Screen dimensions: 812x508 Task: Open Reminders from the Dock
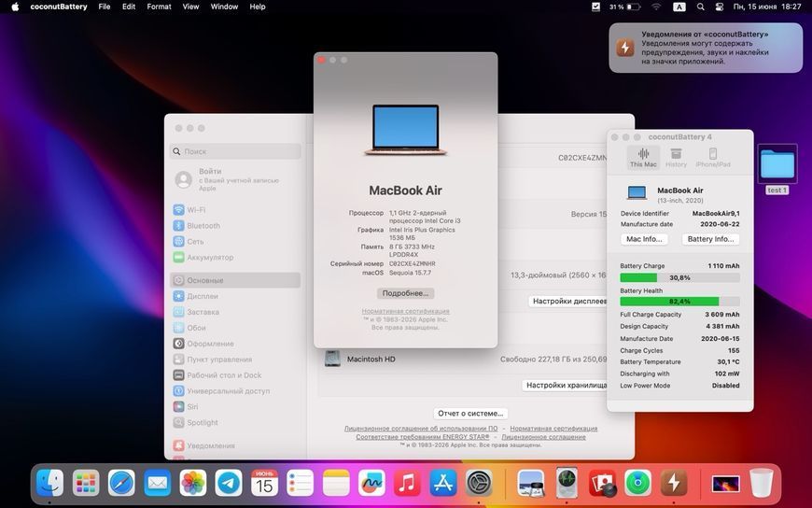pos(301,483)
